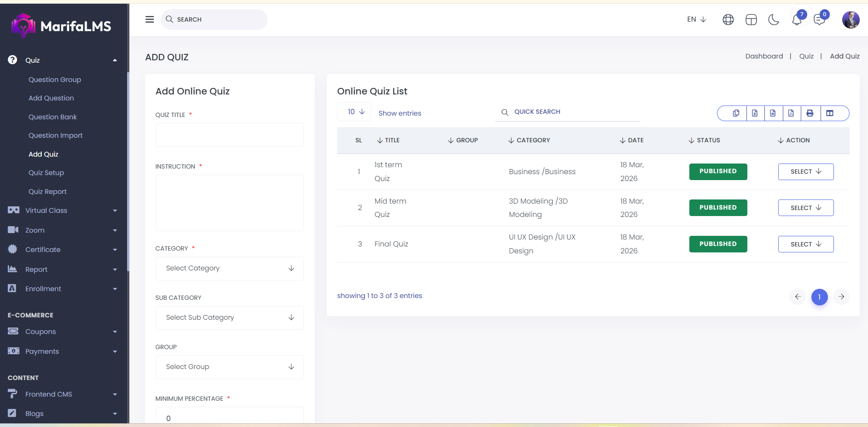868x427 pixels.
Task: Open the EN language dropdown
Action: click(x=696, y=19)
